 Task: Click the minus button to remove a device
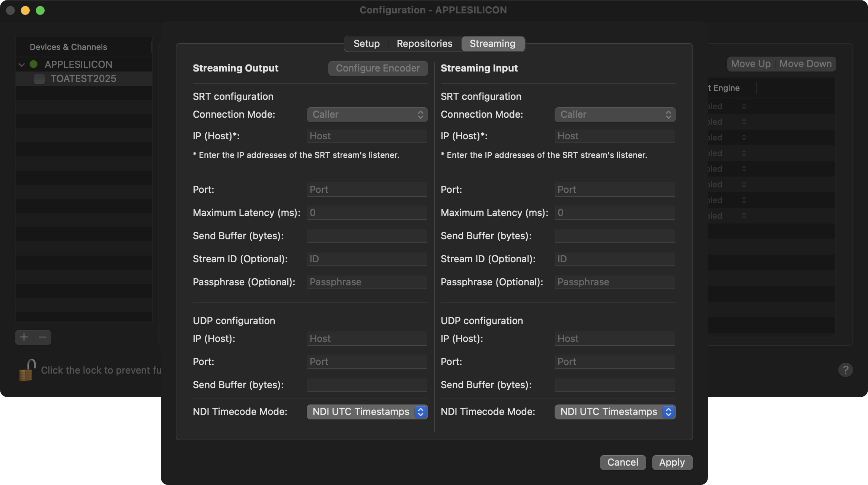click(x=42, y=337)
